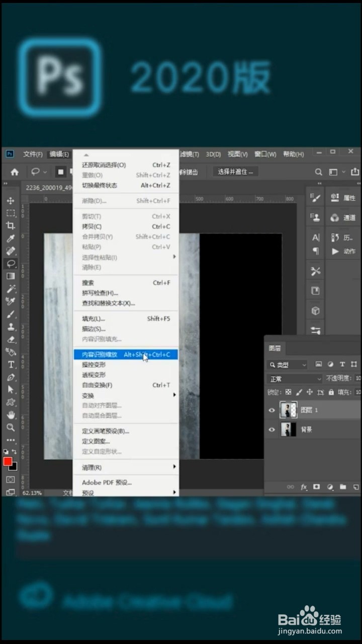Image resolution: width=362 pixels, height=644 pixels.
Task: Hide 背景 layer with eye icon
Action: coord(272,430)
